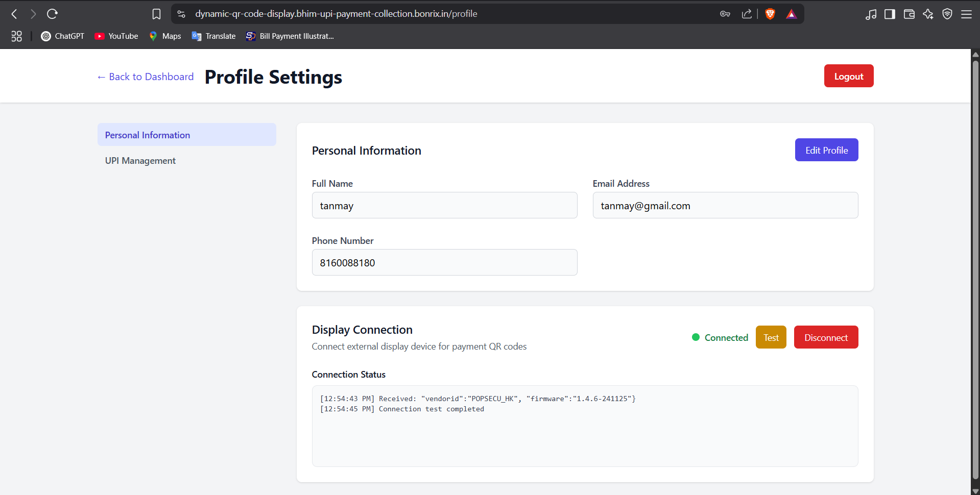The image size is (980, 495).
Task: Open the saved passwords key icon
Action: [x=725, y=14]
